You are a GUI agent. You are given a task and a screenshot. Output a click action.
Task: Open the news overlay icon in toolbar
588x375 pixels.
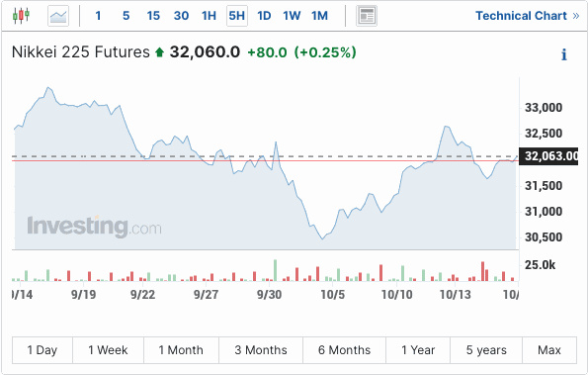pos(367,16)
